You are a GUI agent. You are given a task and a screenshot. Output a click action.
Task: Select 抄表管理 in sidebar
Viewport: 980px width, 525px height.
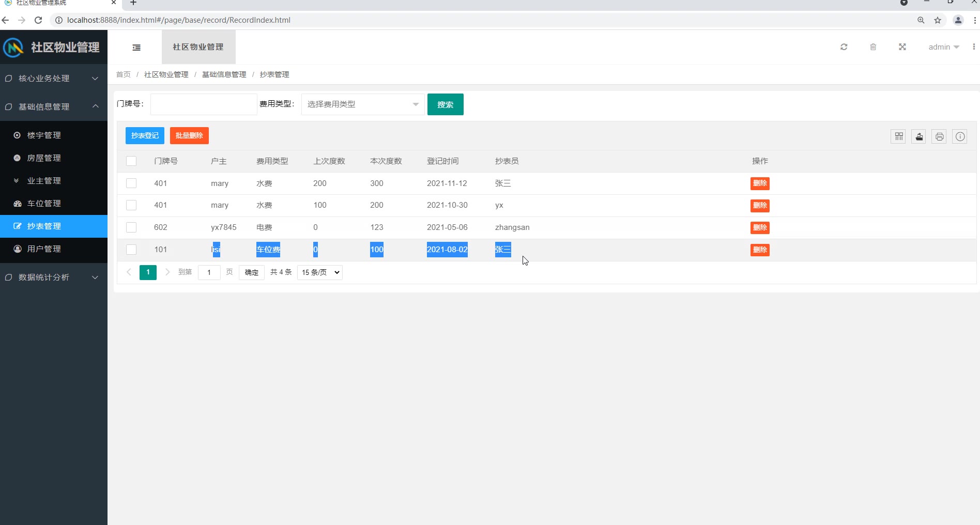[54, 226]
